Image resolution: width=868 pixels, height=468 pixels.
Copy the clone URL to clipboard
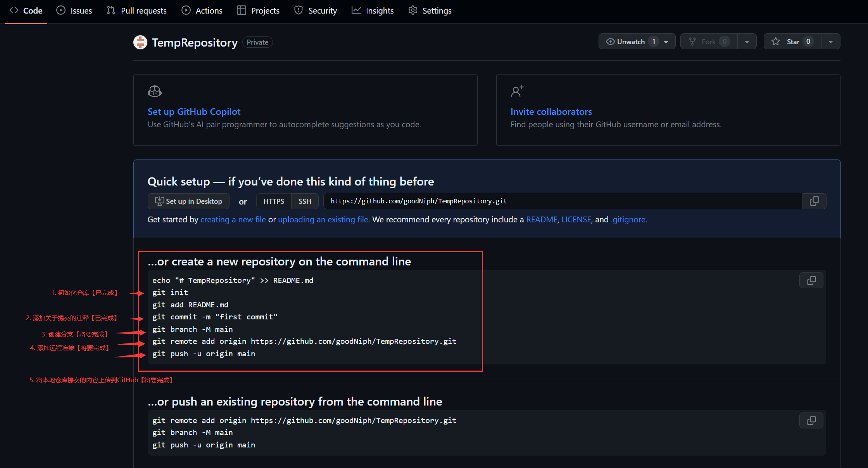[815, 201]
